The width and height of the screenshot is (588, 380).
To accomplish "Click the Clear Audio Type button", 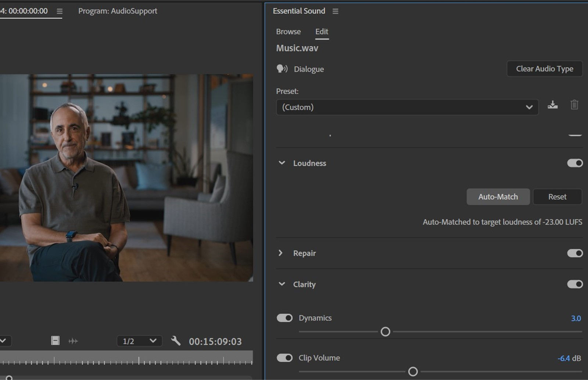I will pyautogui.click(x=545, y=69).
